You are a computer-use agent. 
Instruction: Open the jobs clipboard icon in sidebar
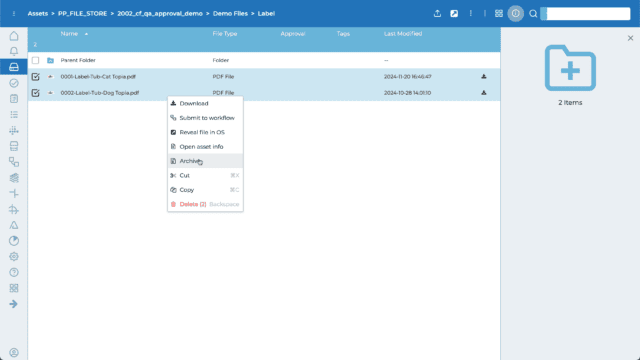coord(14,99)
